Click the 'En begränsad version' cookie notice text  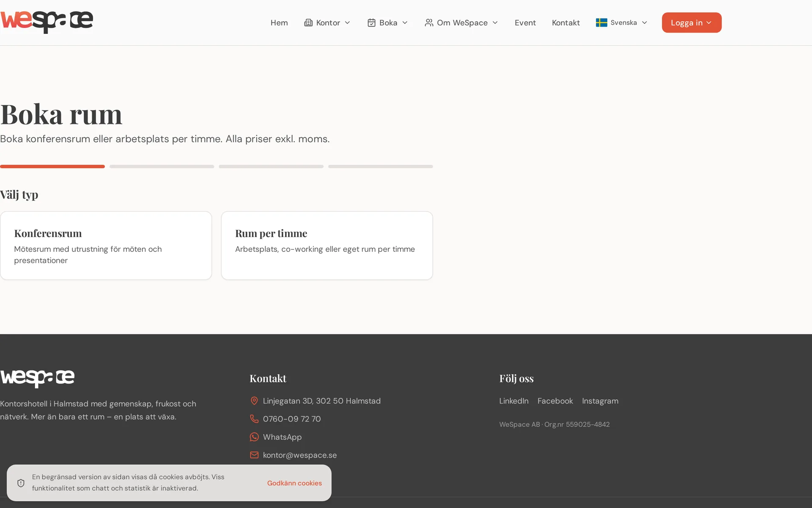128,483
